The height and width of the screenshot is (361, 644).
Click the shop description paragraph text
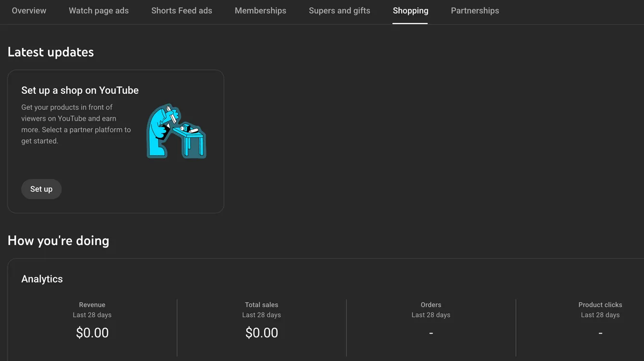click(76, 124)
